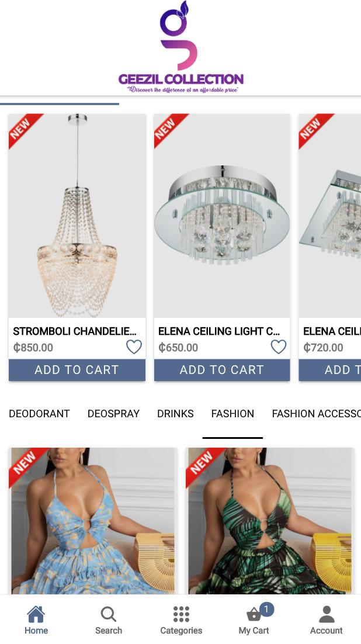Favorite the ₵650 Elena Ceiling Light
Image resolution: width=361 pixels, height=644 pixels.
pos(279,347)
